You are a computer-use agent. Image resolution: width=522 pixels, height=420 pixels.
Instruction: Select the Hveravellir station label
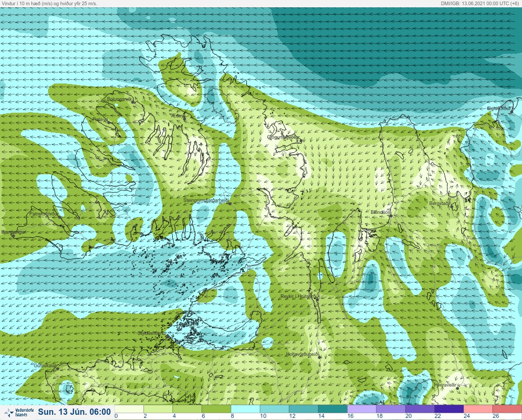point(445,385)
